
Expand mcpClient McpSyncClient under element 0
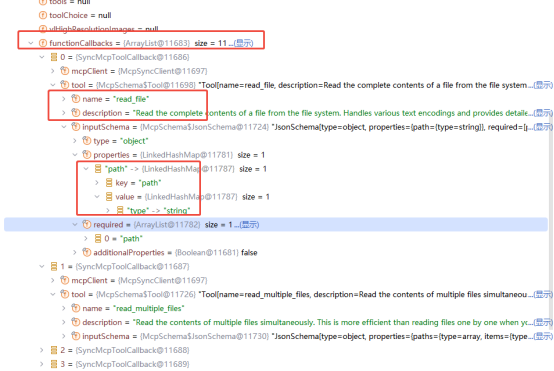(x=53, y=71)
